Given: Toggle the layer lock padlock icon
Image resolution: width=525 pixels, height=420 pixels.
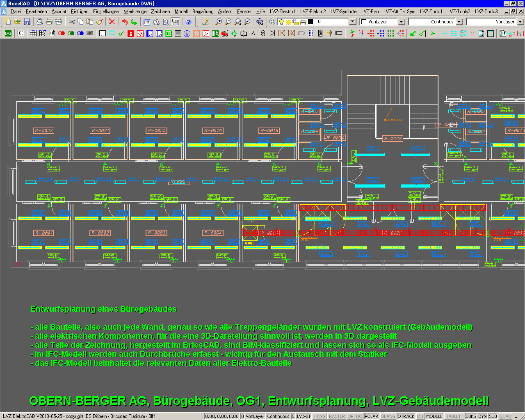Looking at the screenshot, I should pyautogui.click(x=295, y=22).
